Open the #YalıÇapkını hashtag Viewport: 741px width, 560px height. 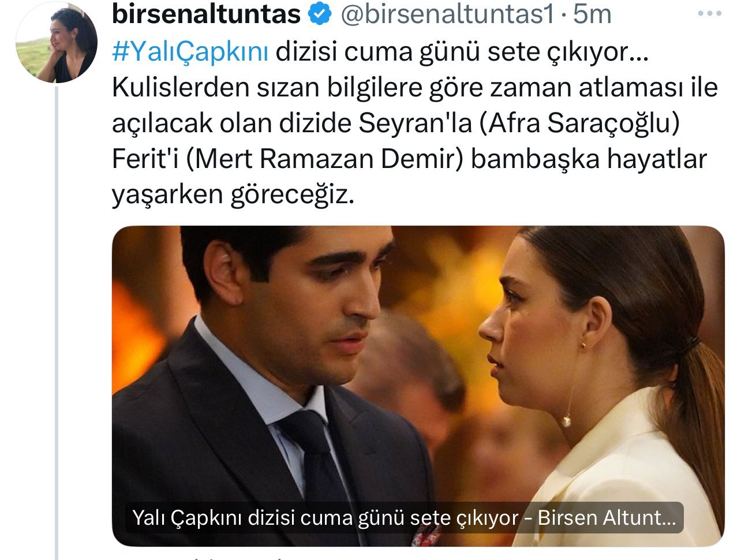click(190, 51)
